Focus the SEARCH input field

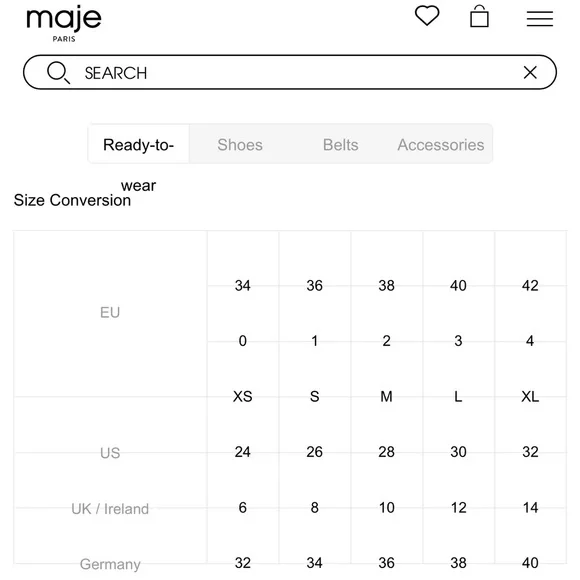[x=290, y=72]
